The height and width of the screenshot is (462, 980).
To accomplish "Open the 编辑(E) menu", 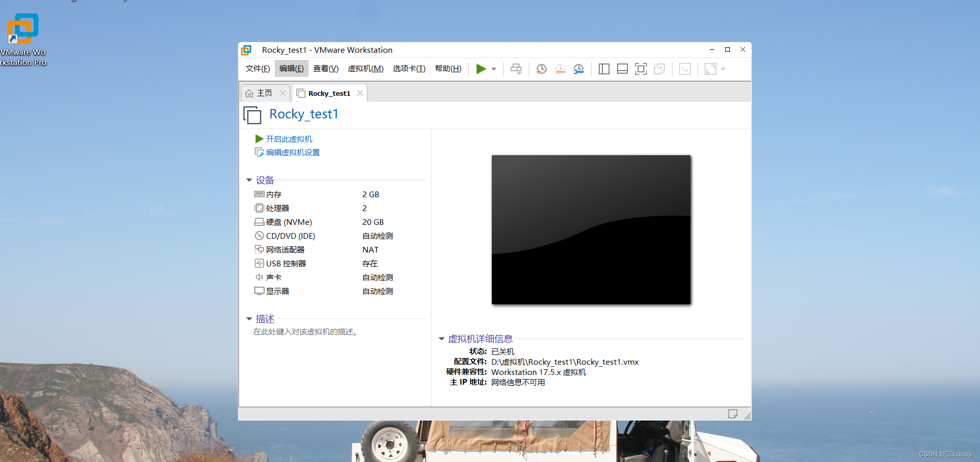I will pos(291,69).
